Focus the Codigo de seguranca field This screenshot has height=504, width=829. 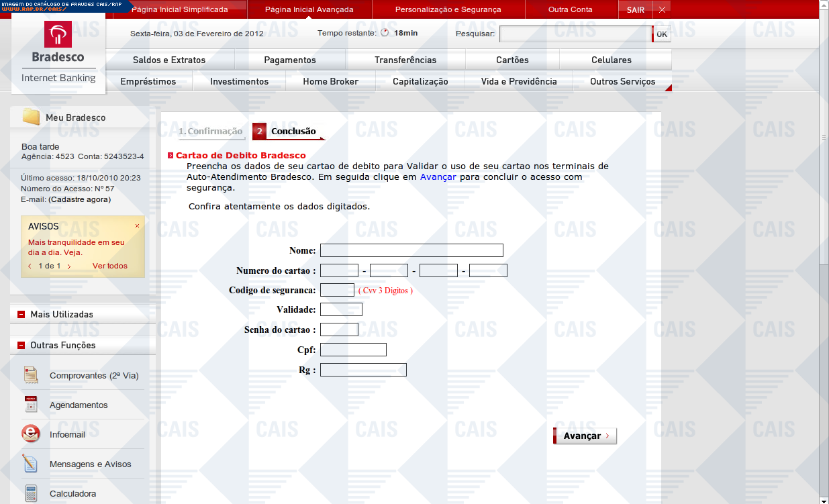337,290
